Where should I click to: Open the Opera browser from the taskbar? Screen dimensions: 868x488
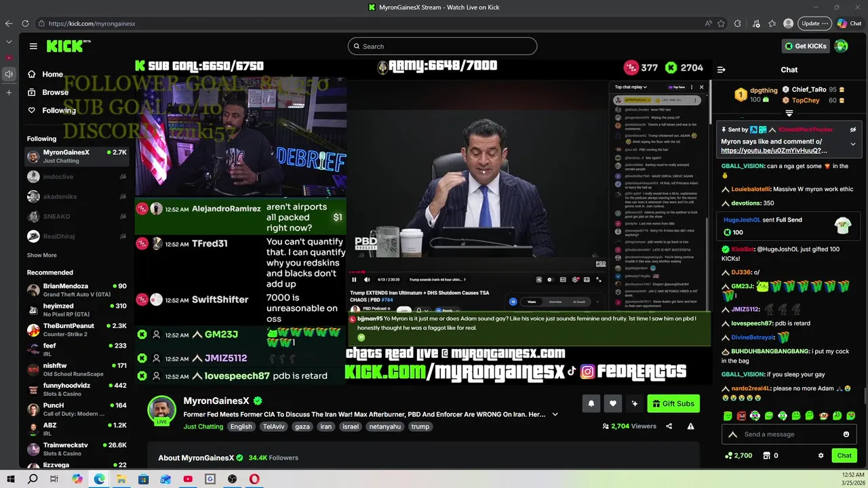tap(254, 479)
